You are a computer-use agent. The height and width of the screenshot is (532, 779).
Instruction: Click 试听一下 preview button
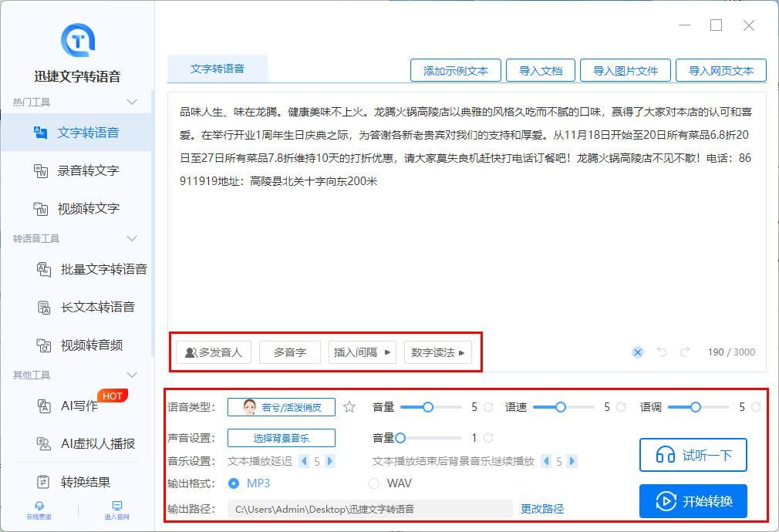click(693, 455)
